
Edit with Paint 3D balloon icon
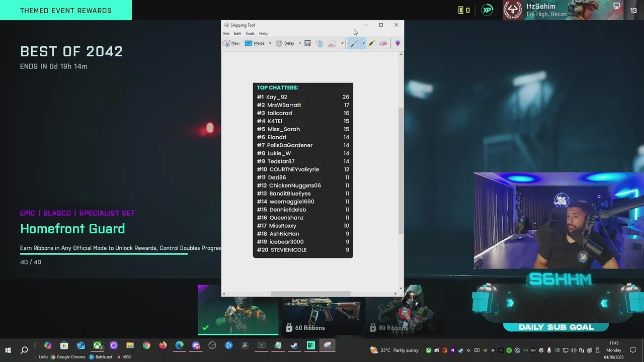point(397,43)
